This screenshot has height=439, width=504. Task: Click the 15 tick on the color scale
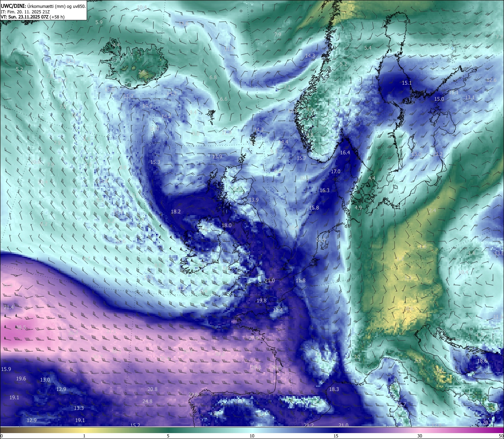336,436
